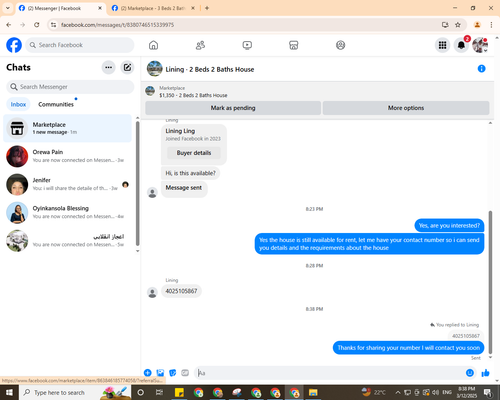Send a thumbs-up like
This screenshot has height=400, width=500.
485,373
